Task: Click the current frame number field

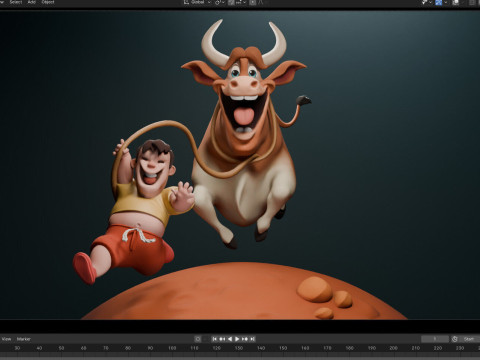Action: pos(435,339)
